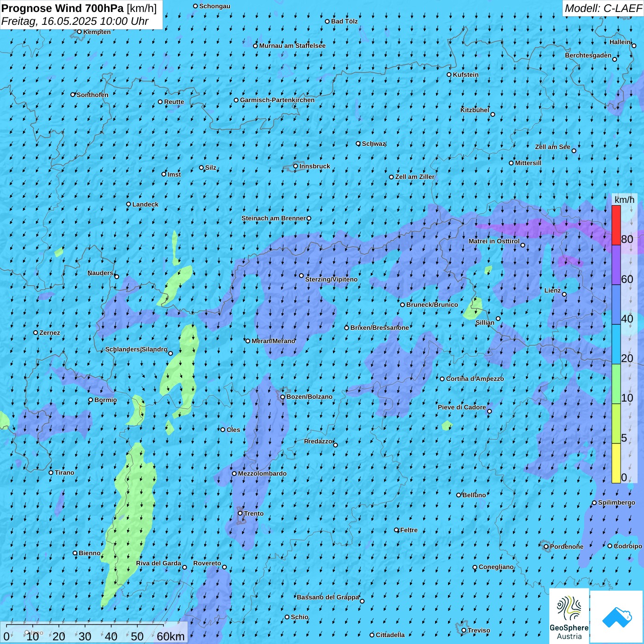644x644 pixels.
Task: Click the "Prognose Wind 700hPa" title
Action: [63, 8]
